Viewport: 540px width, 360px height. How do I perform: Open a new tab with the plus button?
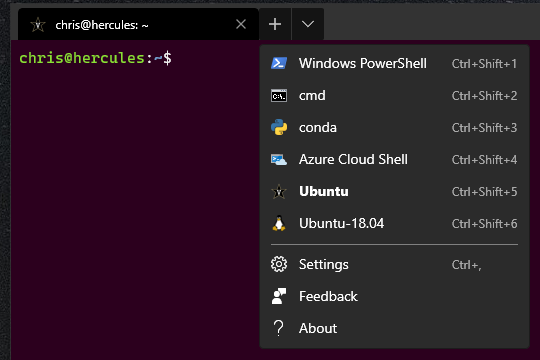[x=275, y=24]
